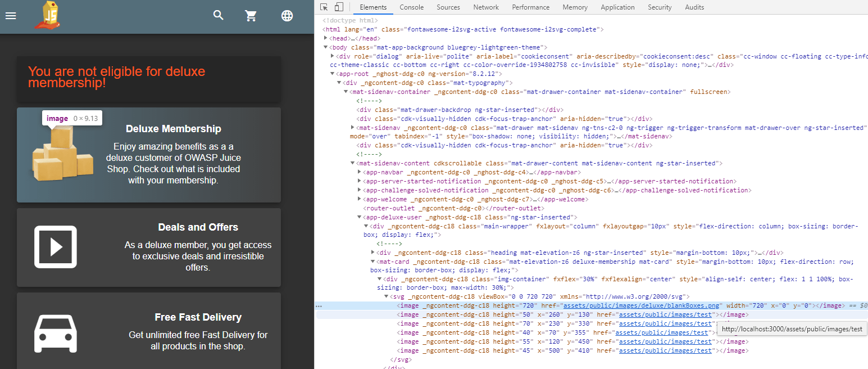Open the blankBoxes.png href link

coord(642,305)
